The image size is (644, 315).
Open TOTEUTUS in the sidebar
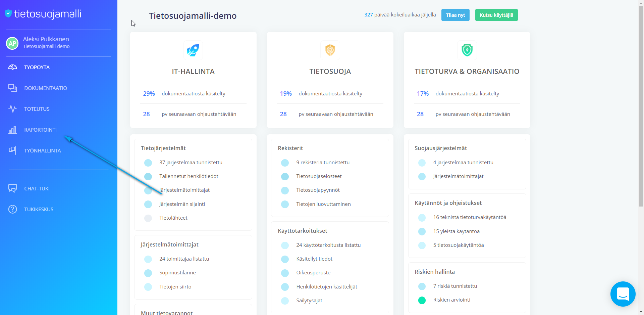[37, 109]
